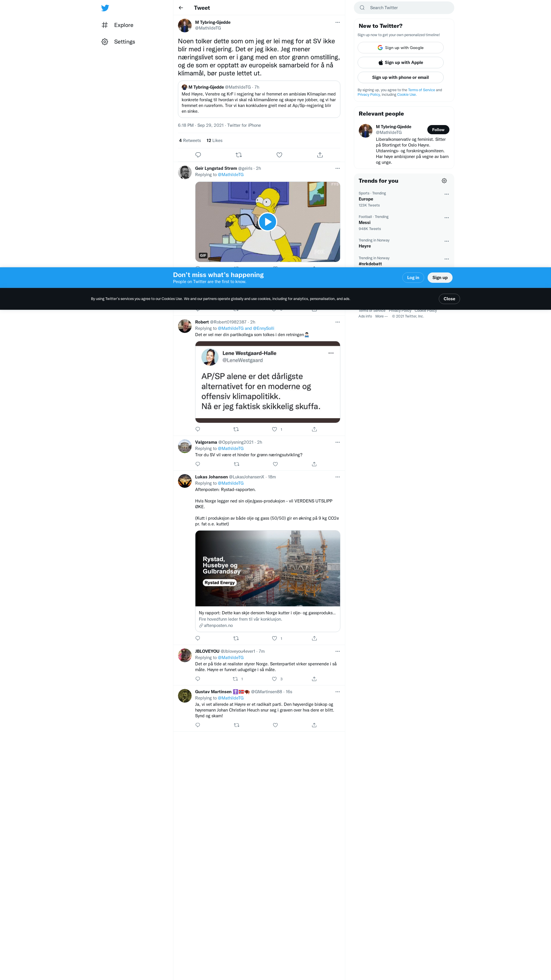Open the quoted tweet about Klimaplan
The width and height of the screenshot is (551, 980).
pos(259,99)
